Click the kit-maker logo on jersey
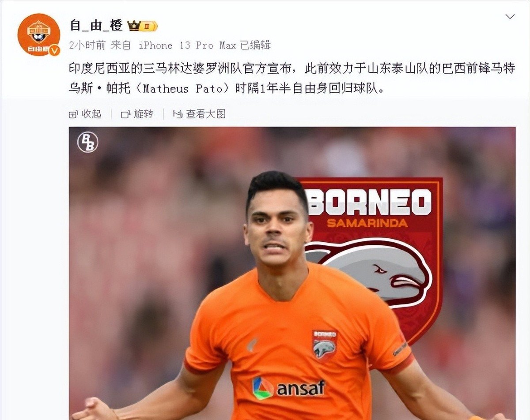 point(252,345)
